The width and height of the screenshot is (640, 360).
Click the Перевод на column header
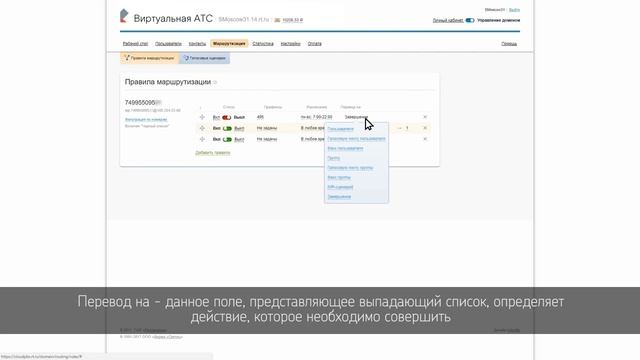[x=351, y=107]
